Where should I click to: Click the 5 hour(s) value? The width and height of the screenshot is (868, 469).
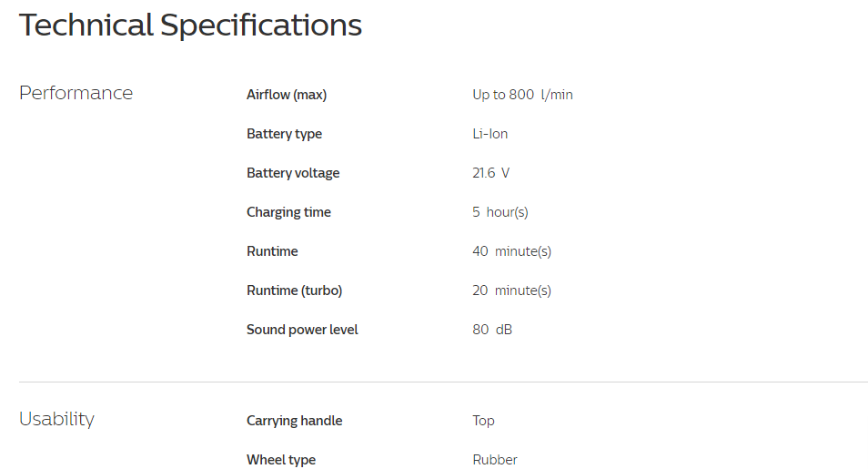point(500,212)
